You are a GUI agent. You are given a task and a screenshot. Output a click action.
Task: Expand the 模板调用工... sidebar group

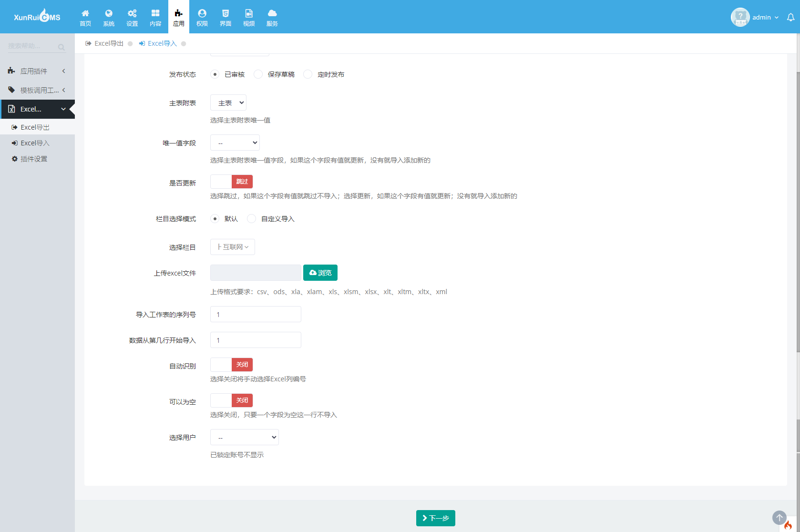[37, 90]
